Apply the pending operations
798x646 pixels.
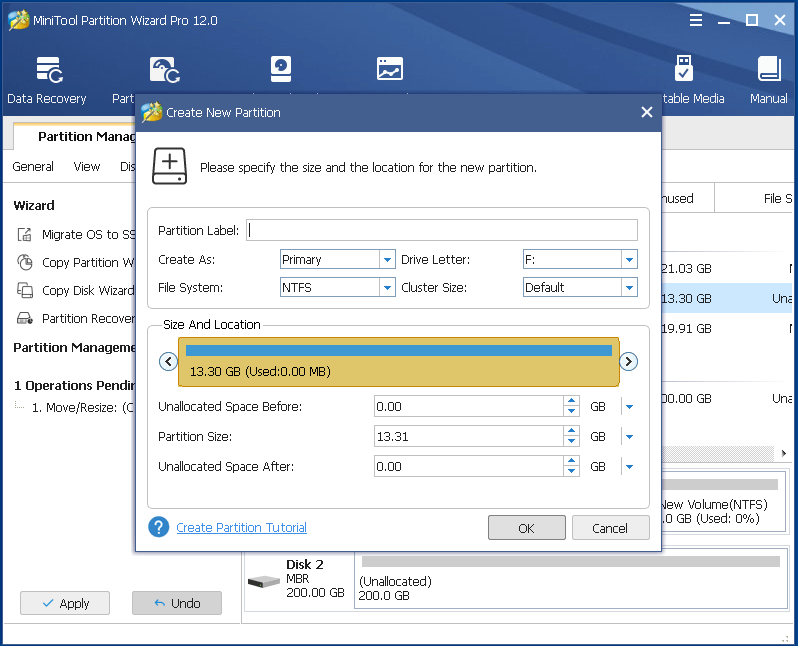tap(65, 603)
